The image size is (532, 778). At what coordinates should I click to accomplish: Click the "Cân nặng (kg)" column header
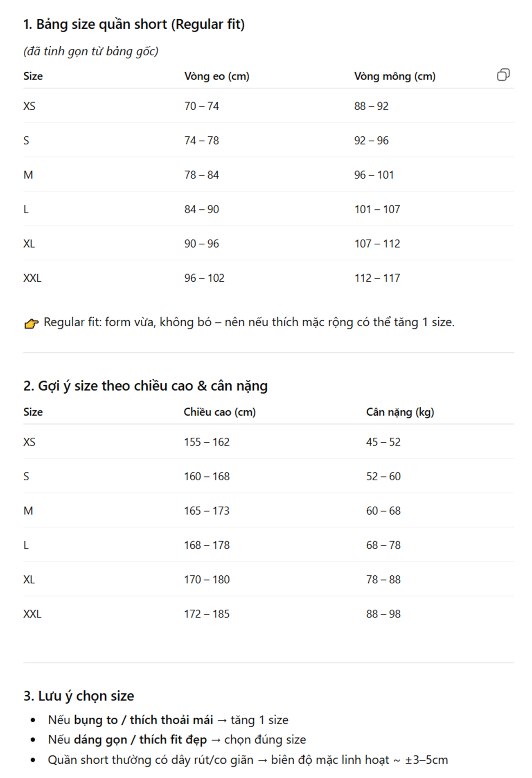(400, 412)
